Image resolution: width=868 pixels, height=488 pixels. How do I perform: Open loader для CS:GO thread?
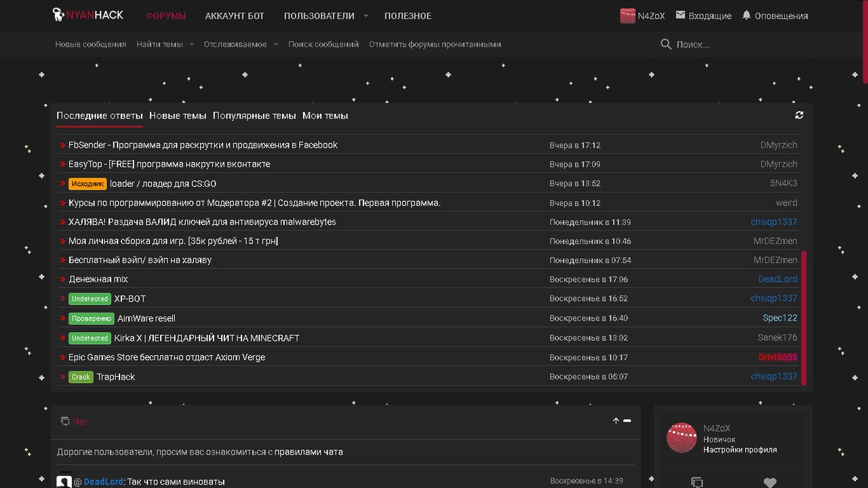[x=163, y=184]
